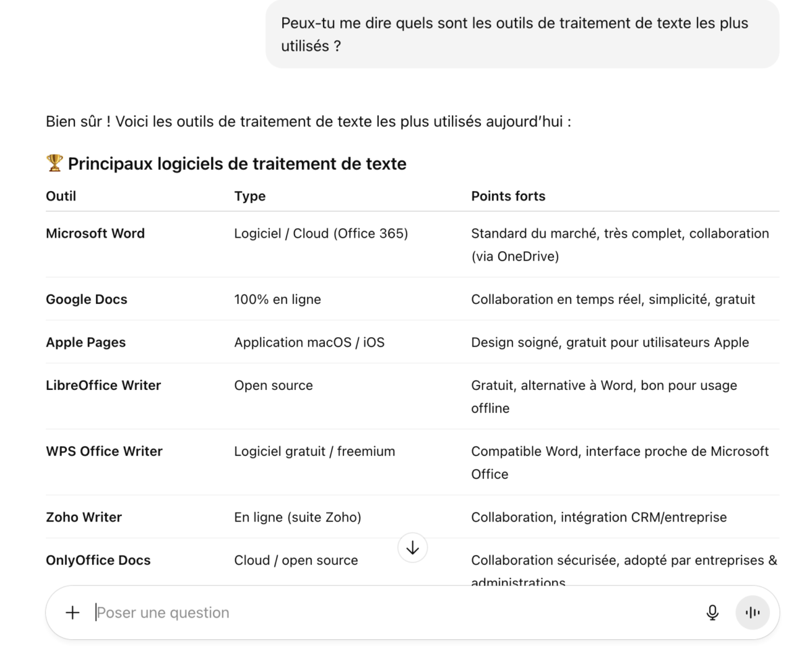Click the "LibreOffice Writer" row name
Viewport: 812px width, 646px height.
click(x=104, y=385)
